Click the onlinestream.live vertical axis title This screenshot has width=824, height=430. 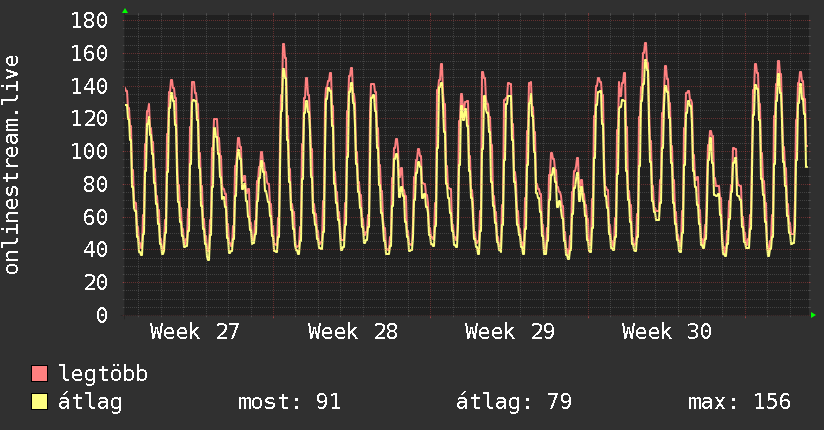[11, 165]
